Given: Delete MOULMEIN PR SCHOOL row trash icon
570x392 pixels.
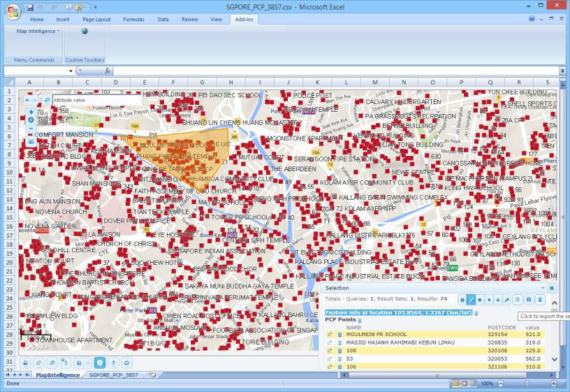Looking at the screenshot, I should tap(340, 335).
